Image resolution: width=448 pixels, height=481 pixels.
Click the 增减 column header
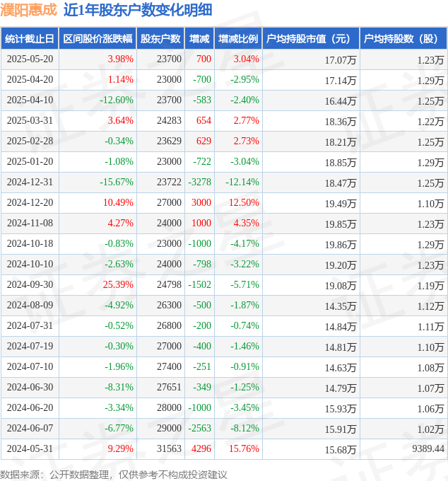199,39
